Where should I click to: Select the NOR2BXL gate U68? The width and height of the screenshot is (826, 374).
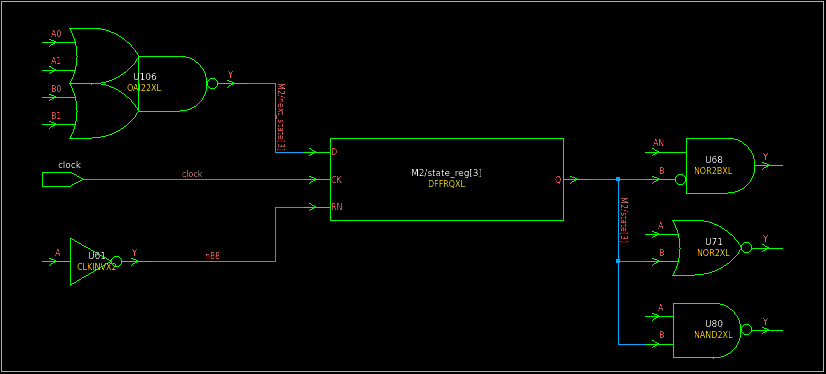pos(715,165)
